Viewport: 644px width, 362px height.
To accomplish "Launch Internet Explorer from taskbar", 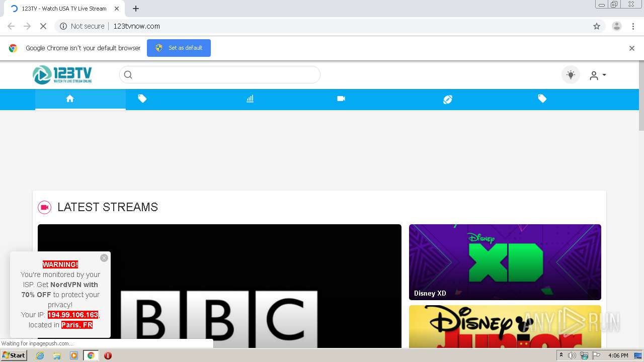I will (x=40, y=355).
